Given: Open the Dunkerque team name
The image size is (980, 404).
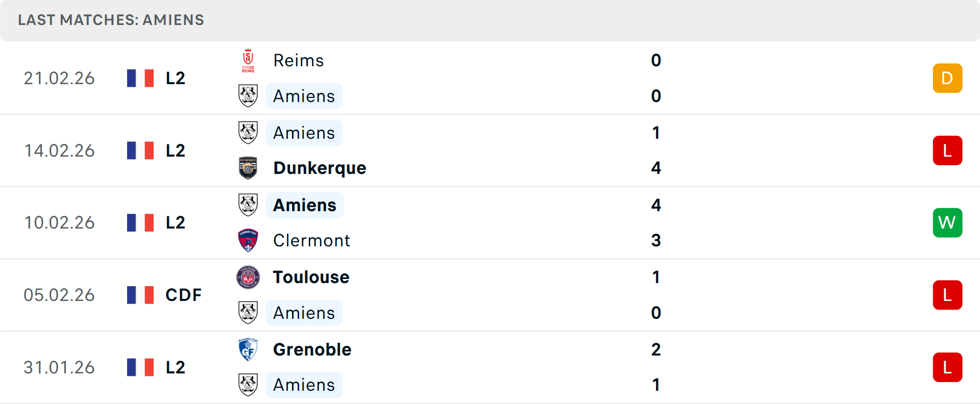Looking at the screenshot, I should [x=320, y=168].
